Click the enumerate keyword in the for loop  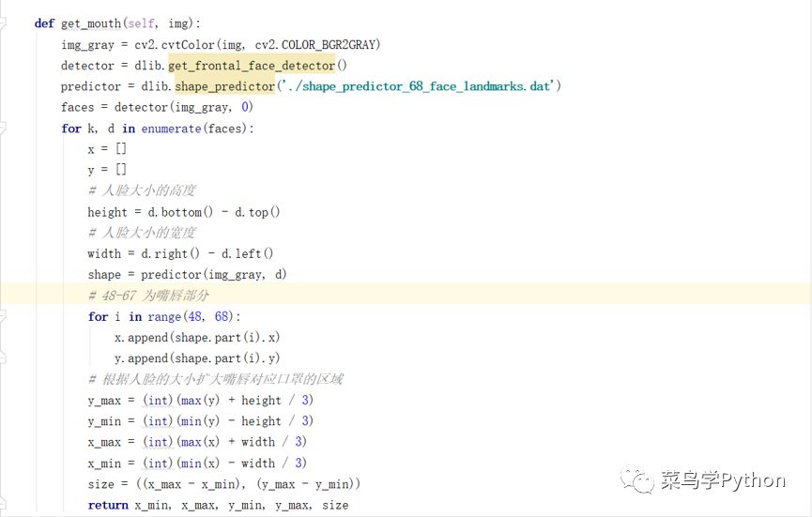coord(171,129)
